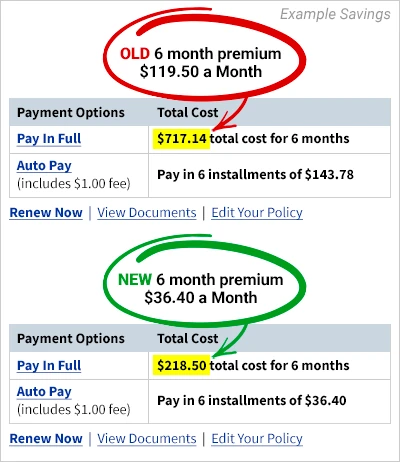400x462 pixels.
Task: Click the highlighted $218.50 total cost
Action: [x=182, y=365]
